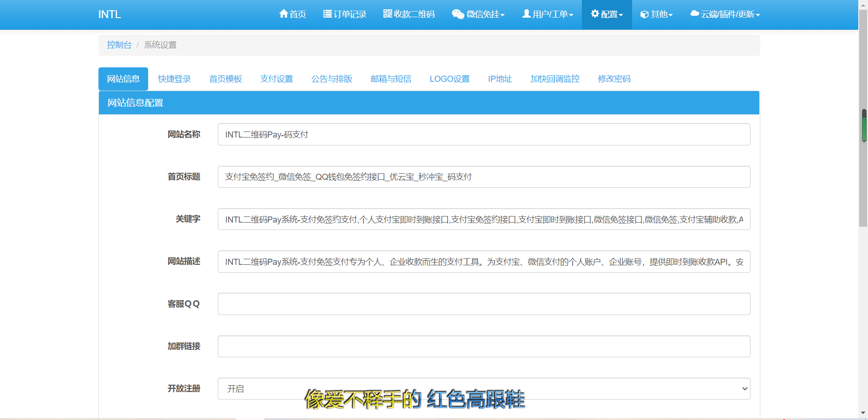The height and width of the screenshot is (420, 868).
Task: Switch to the 快捷登录 tab
Action: [x=174, y=79]
